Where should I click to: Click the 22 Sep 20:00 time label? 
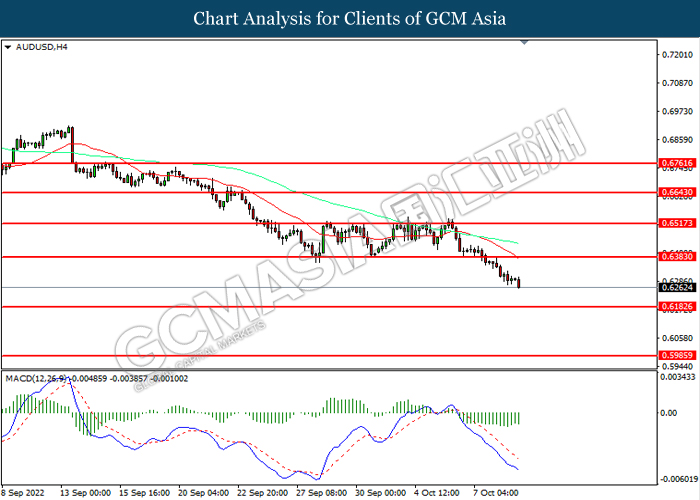click(x=262, y=493)
